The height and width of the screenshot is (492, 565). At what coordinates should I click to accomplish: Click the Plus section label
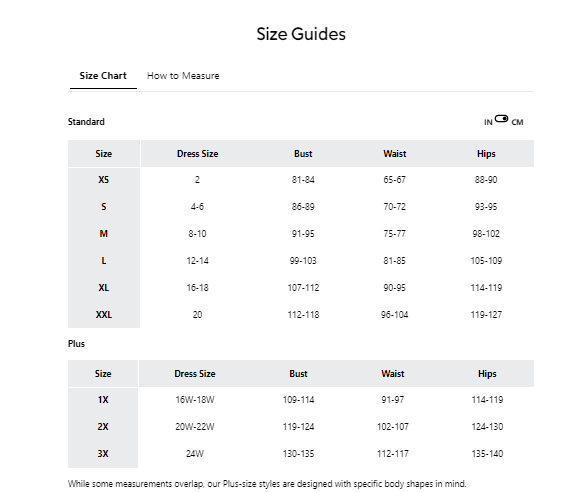(x=76, y=344)
